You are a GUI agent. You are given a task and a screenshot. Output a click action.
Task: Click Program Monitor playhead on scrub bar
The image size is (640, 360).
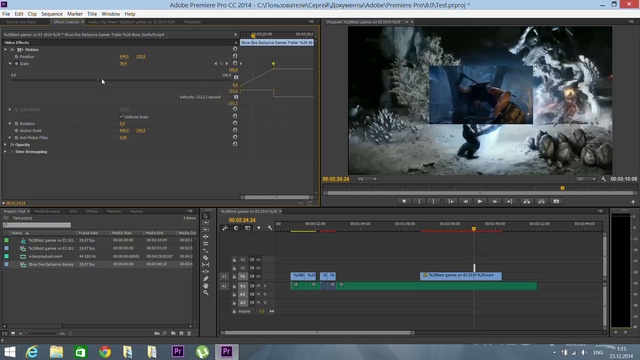562,188
